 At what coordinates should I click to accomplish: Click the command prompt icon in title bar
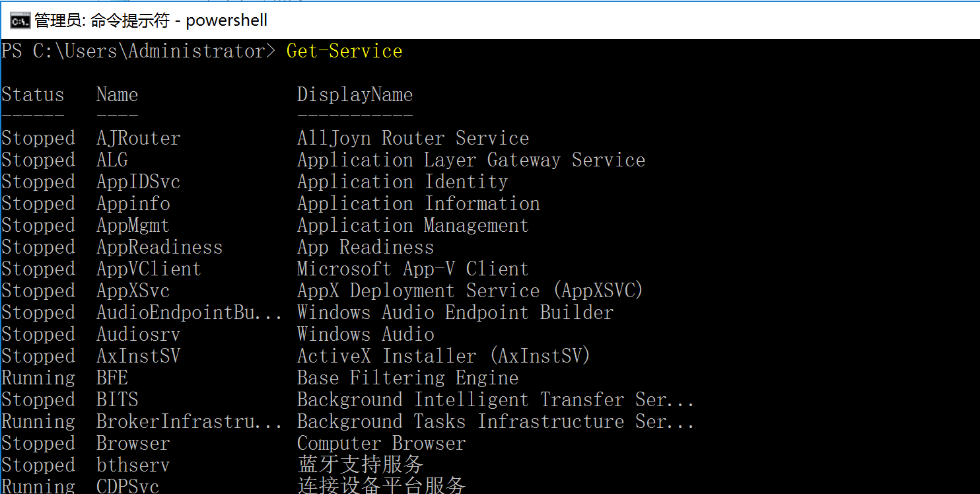click(x=19, y=20)
